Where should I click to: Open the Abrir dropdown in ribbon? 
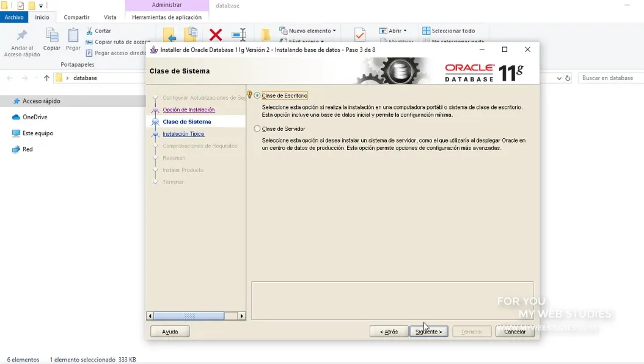click(393, 31)
